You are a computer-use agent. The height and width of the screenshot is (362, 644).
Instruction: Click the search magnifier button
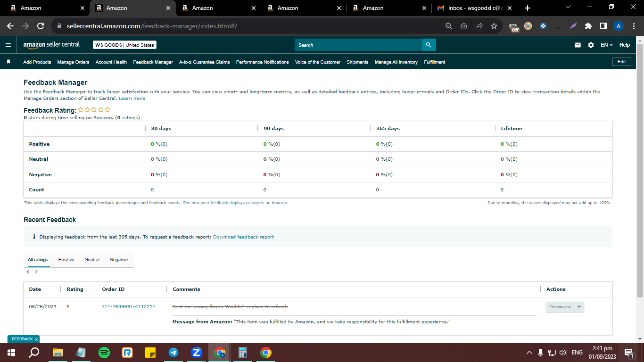coord(429,45)
